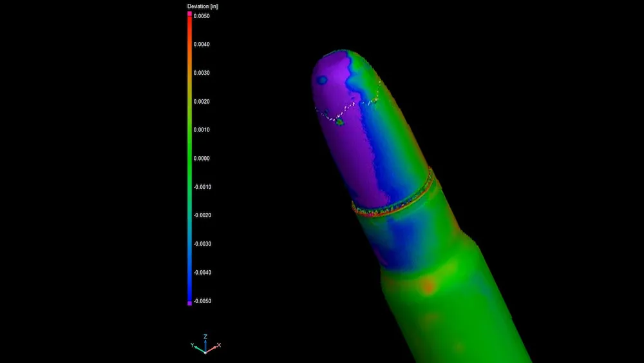Click the "Deviation [in]" legend title
The width and height of the screenshot is (644, 363).
[x=202, y=6]
